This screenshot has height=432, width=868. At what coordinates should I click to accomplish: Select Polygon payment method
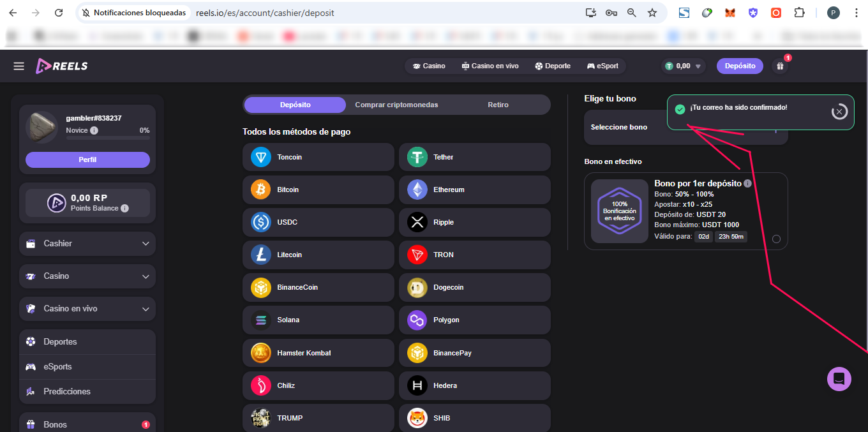[x=474, y=320]
